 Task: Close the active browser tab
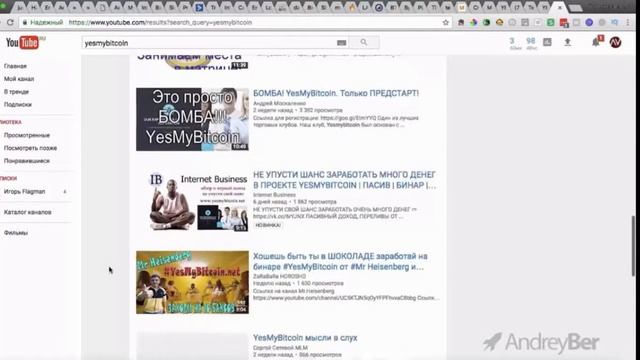pos(560,7)
